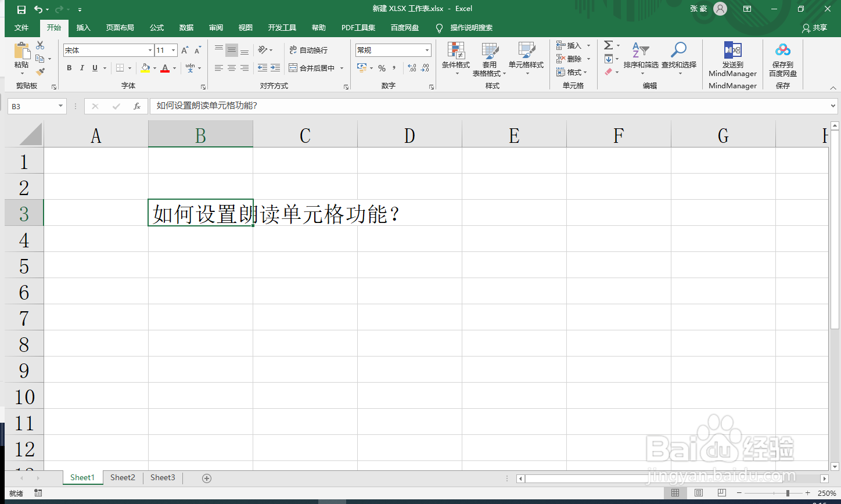The image size is (841, 504).
Task: Switch to the 审阅 ribbon tab
Action: pos(215,27)
